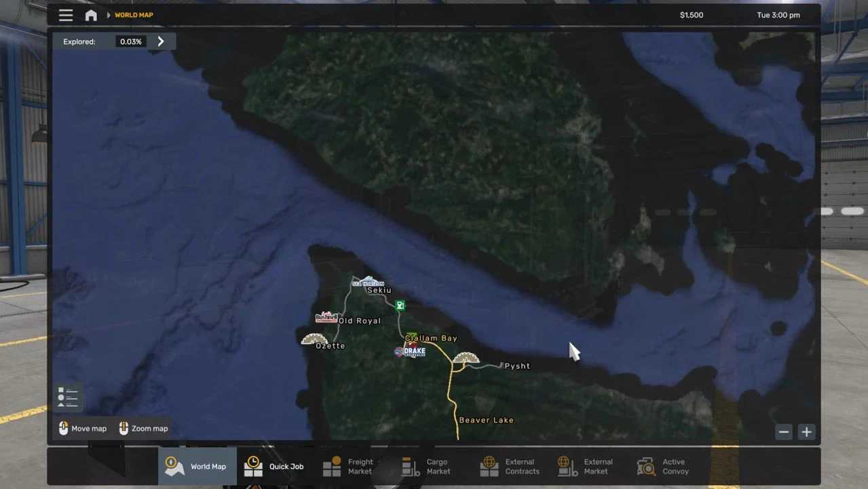Zoom out the map with minus button

pyautogui.click(x=784, y=432)
